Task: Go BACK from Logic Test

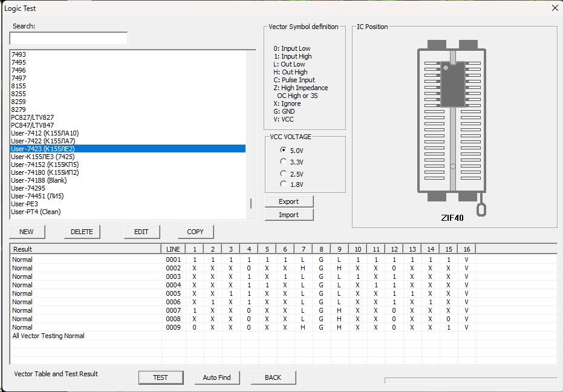Action: click(x=273, y=377)
